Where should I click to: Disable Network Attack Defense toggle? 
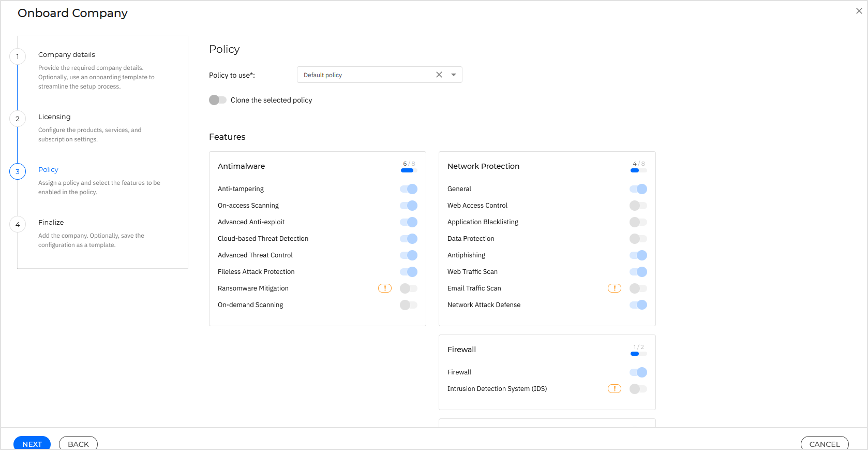[638, 305]
